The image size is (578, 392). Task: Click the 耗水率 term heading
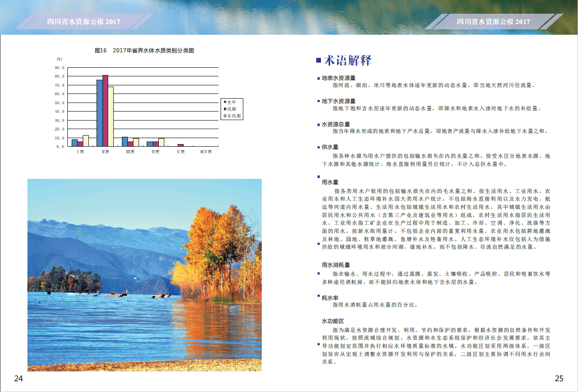330,298
